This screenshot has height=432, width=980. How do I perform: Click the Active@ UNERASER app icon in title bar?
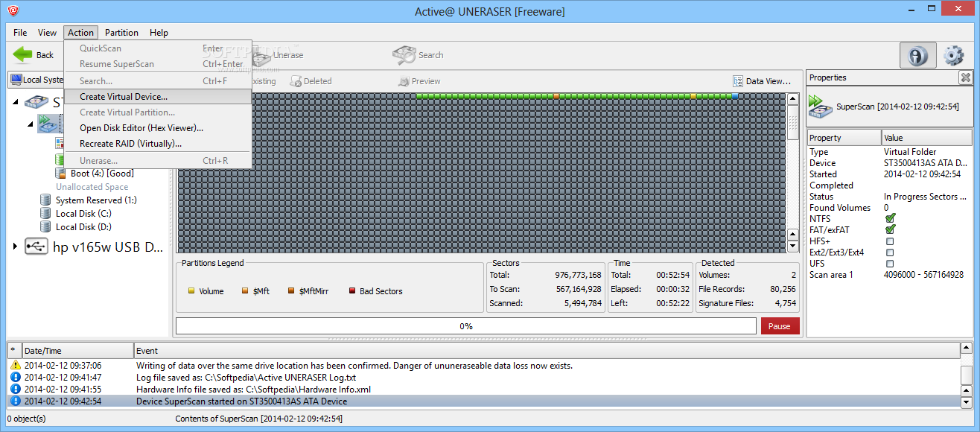(x=13, y=11)
